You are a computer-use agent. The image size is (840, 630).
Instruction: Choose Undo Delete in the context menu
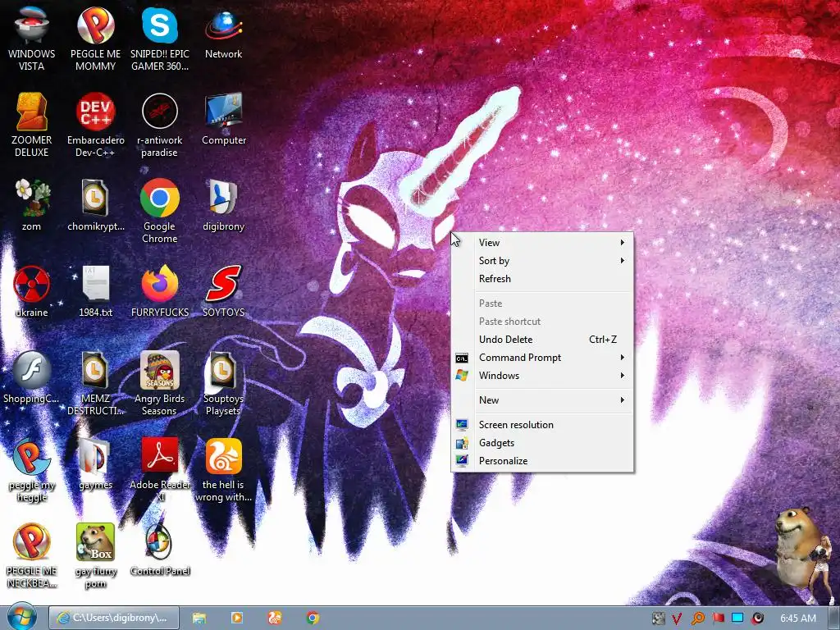(x=542, y=340)
